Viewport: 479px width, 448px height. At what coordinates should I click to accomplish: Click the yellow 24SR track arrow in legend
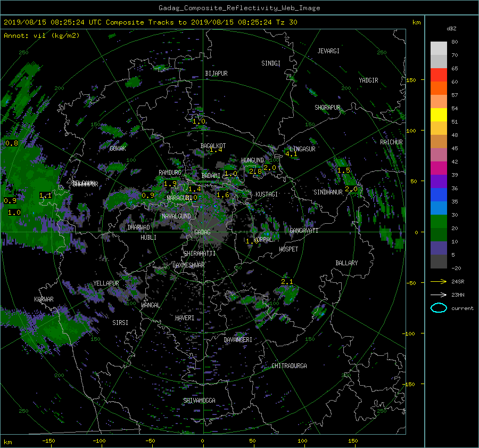[x=439, y=281]
